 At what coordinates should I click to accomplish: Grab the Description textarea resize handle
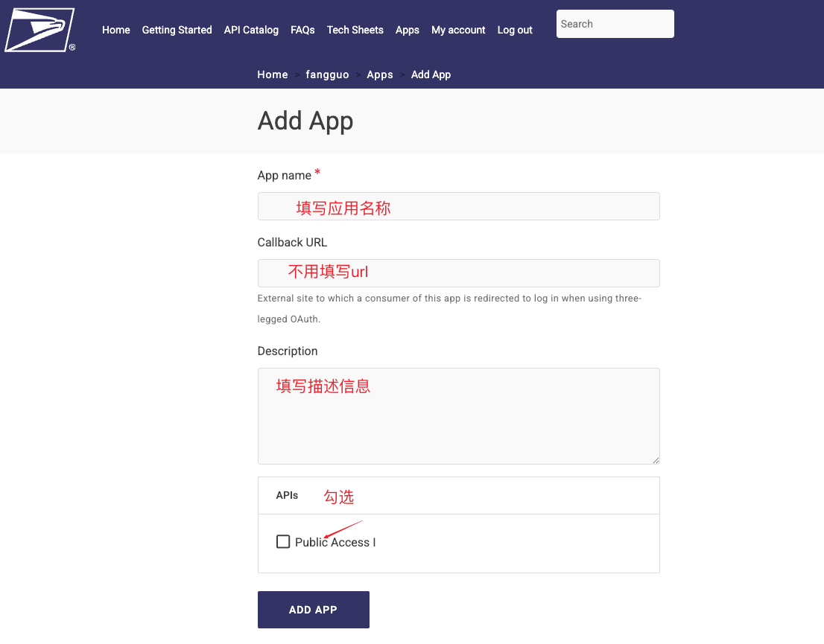tap(656, 460)
